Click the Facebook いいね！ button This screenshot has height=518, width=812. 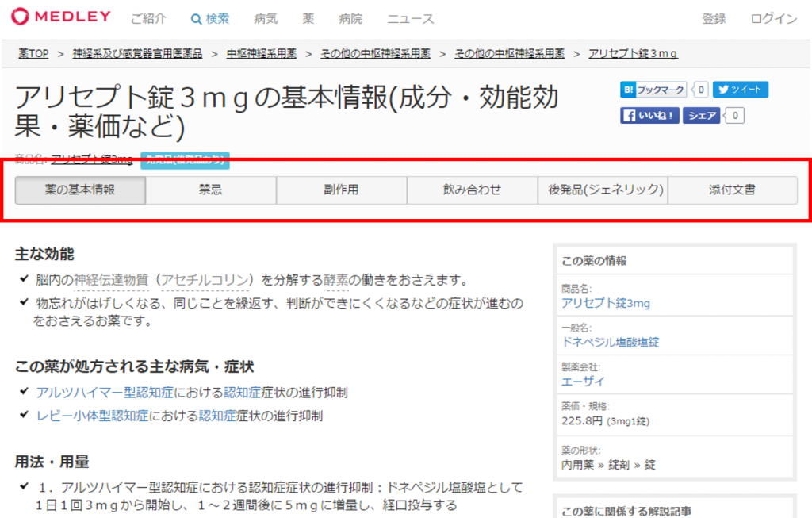point(649,116)
